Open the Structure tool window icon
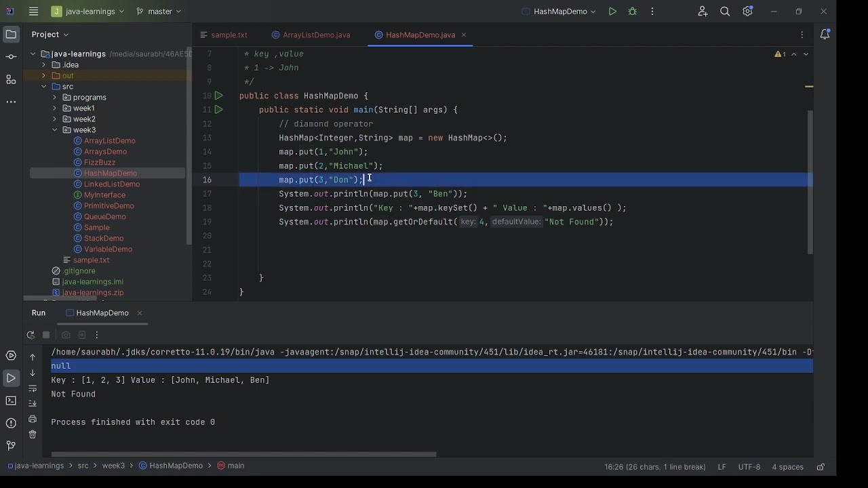The image size is (868, 488). (x=11, y=79)
